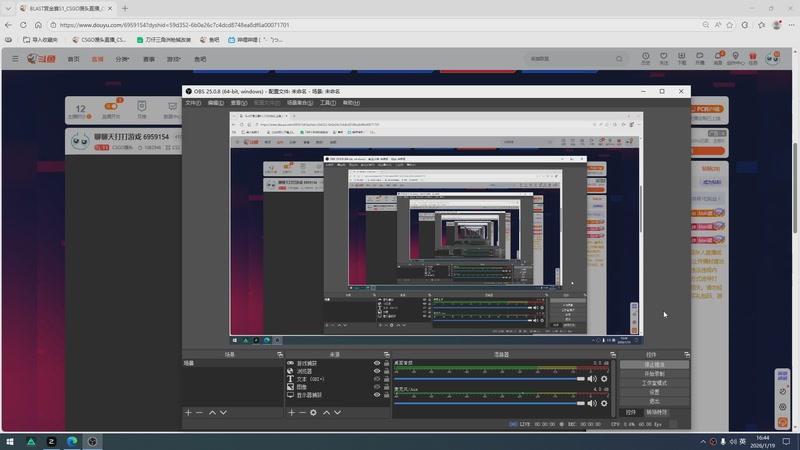The width and height of the screenshot is (800, 450).
Task: Toggle lock on 游戏捕获 source
Action: (386, 363)
